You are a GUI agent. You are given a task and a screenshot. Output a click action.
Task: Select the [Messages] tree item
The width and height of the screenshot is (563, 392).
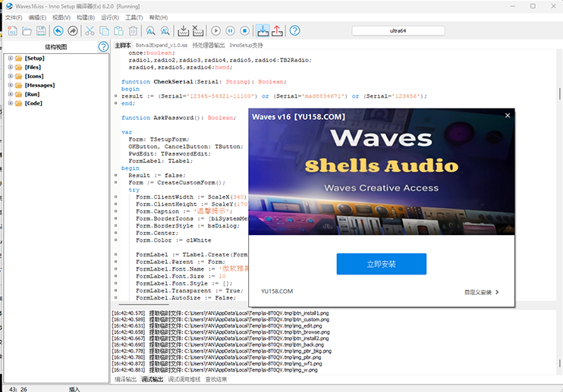pos(39,85)
